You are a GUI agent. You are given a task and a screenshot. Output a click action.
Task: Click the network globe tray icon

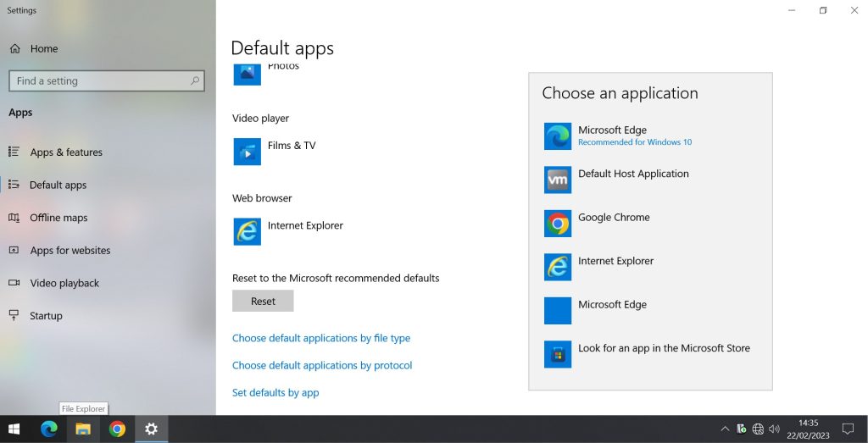coord(758,429)
